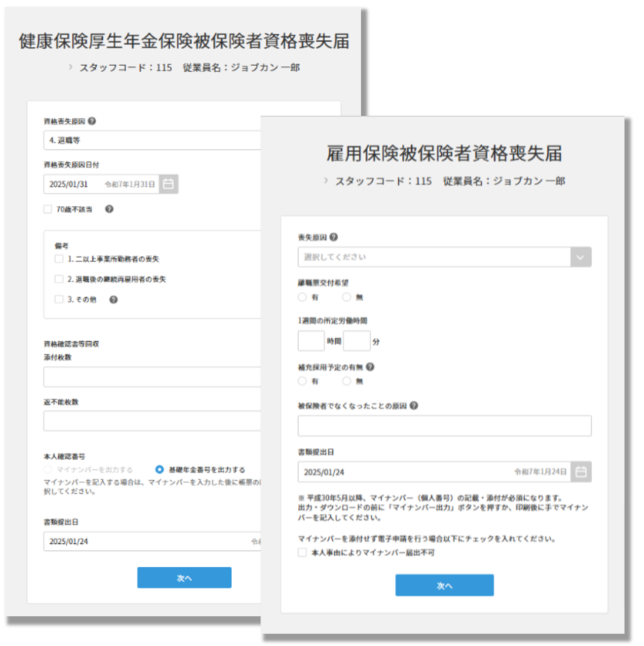
Task: Enable the 70歳不該当 checkbox
Action: tap(48, 209)
